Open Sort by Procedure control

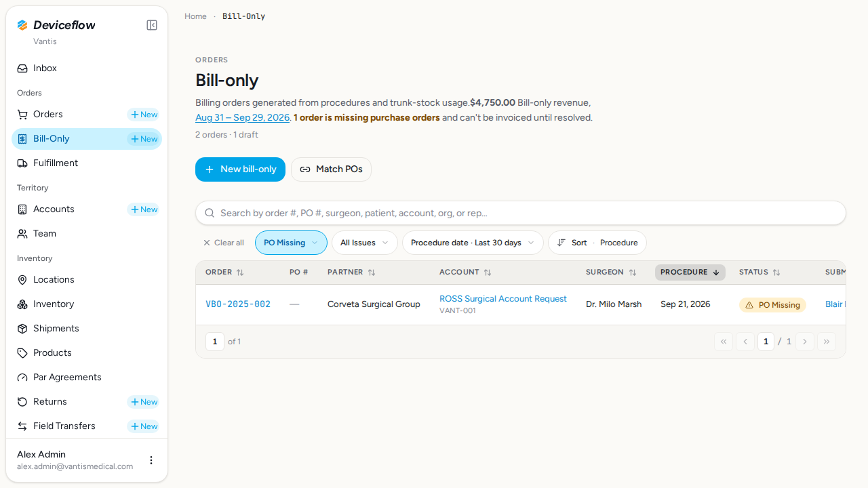597,243
